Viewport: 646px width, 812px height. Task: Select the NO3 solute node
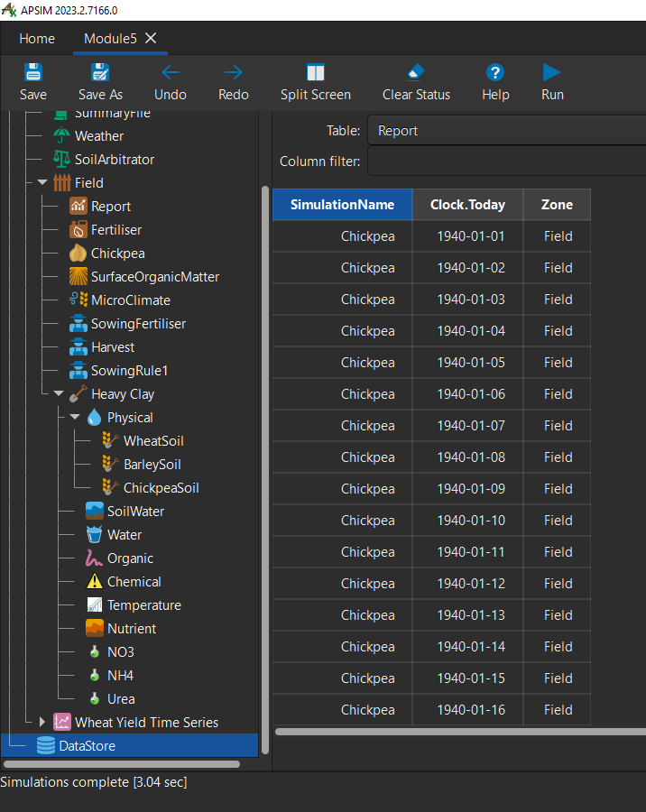point(121,652)
